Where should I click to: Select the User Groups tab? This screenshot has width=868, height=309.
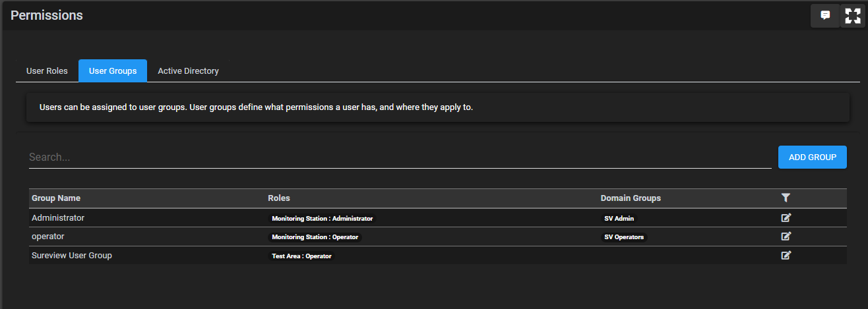113,70
